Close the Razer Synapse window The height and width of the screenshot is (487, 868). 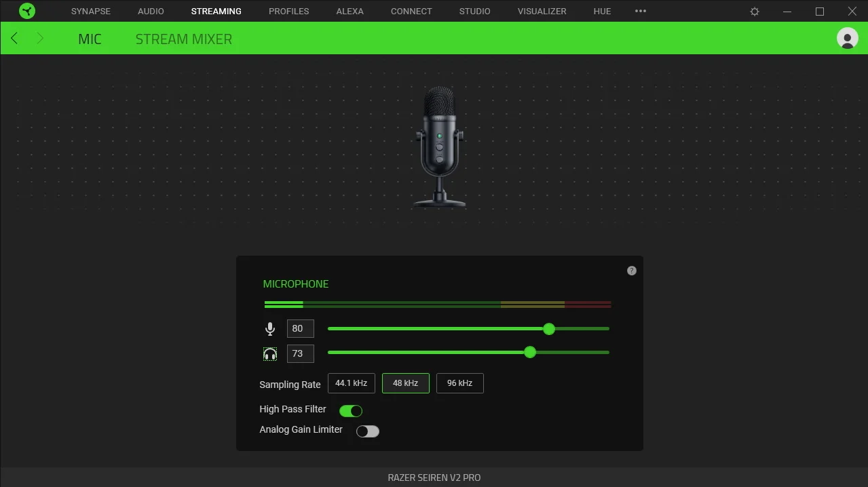[852, 12]
